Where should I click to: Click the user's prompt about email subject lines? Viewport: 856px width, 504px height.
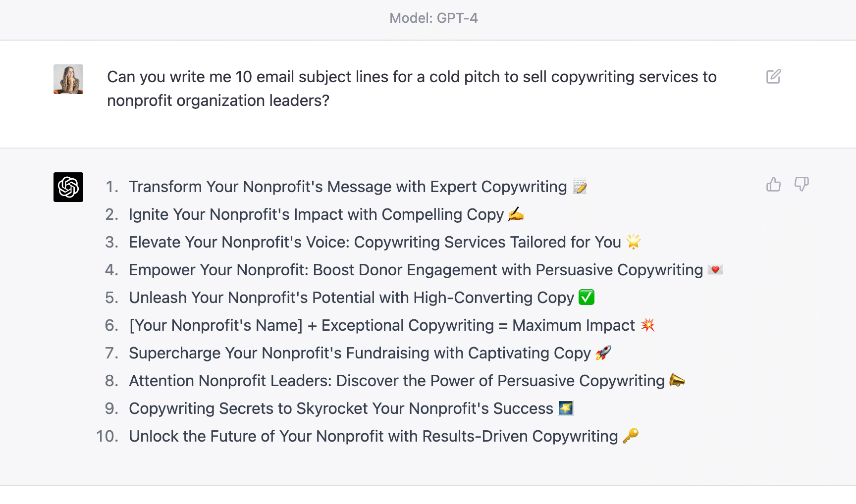[412, 89]
